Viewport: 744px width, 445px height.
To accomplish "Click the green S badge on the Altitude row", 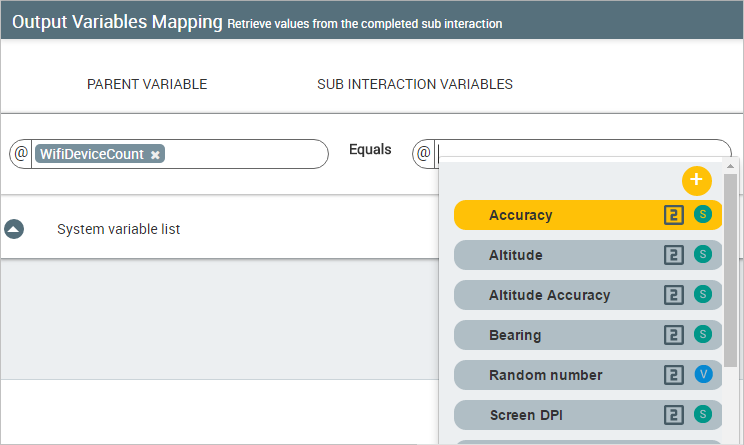I will pos(703,254).
